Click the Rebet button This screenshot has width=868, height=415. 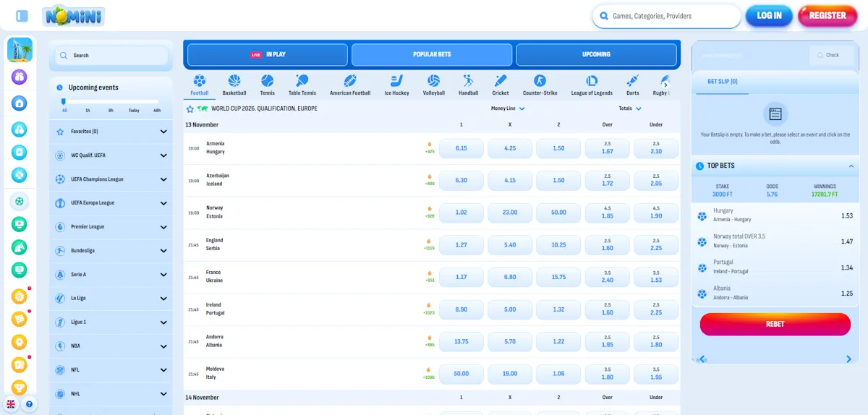[x=775, y=325]
